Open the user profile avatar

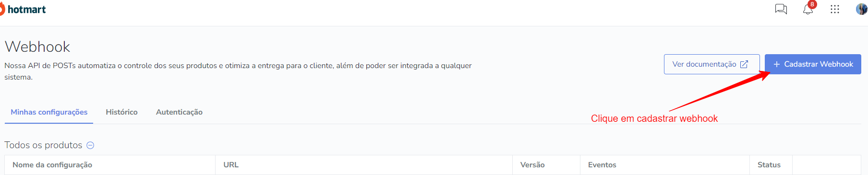862,9
